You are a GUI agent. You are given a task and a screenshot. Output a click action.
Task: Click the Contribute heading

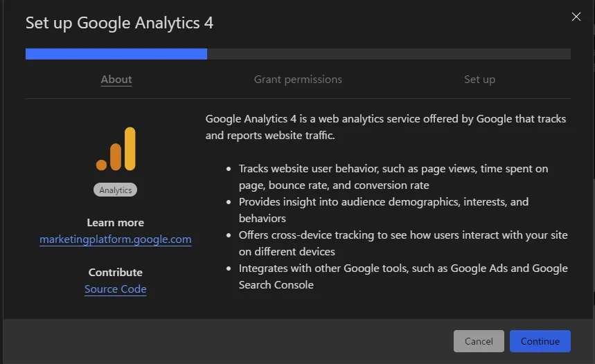point(116,273)
